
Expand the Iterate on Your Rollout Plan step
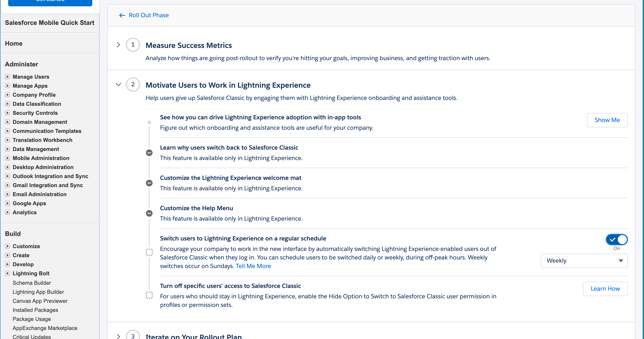(x=118, y=336)
